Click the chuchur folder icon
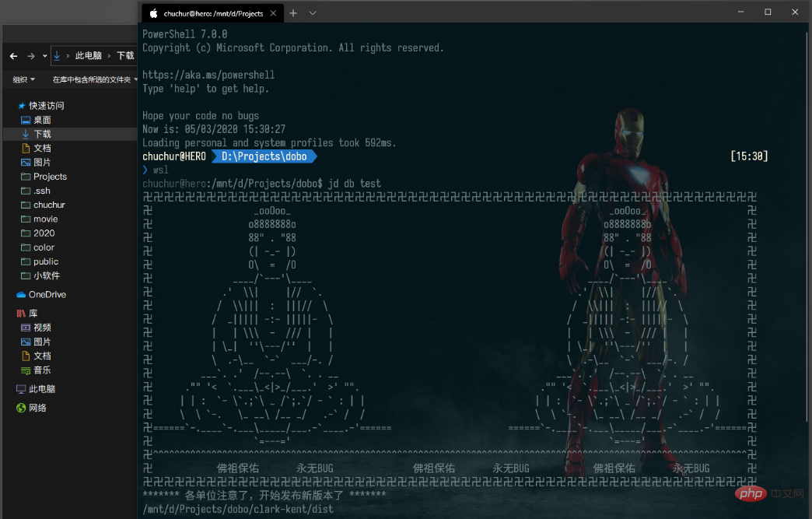The width and height of the screenshot is (812, 519). 26,205
